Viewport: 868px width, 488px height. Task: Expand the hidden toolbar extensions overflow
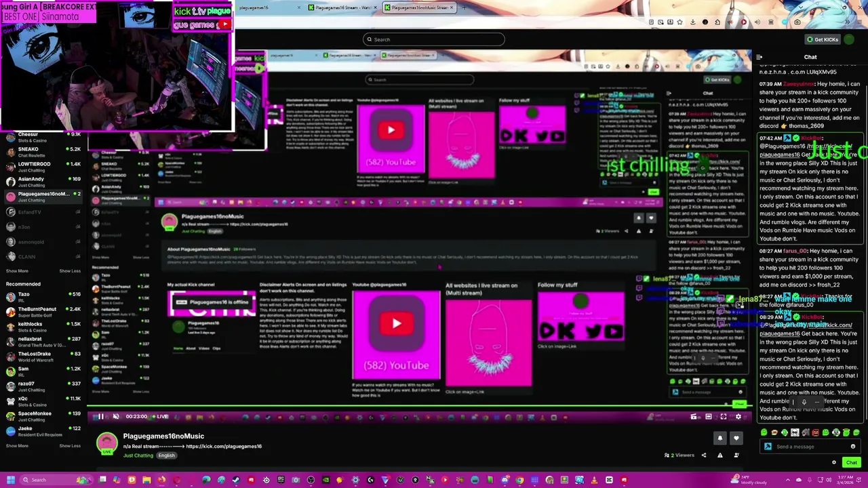pos(849,22)
